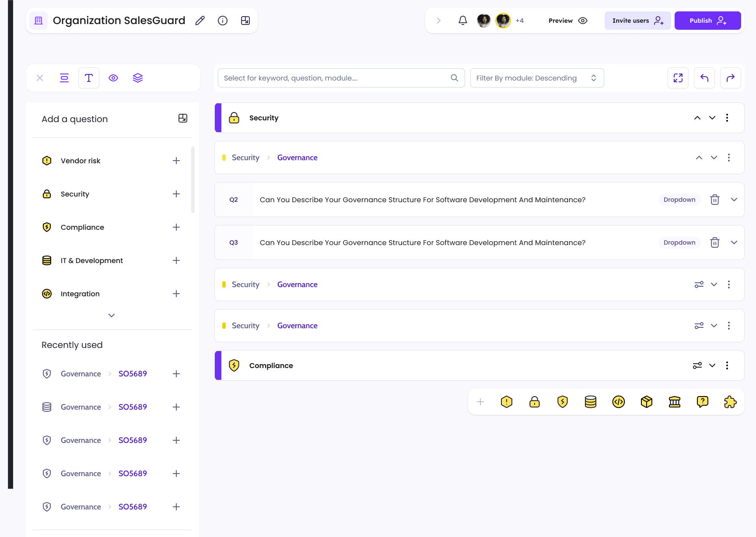The height and width of the screenshot is (537, 756).
Task: Click the undo arrow icon
Action: tap(704, 78)
